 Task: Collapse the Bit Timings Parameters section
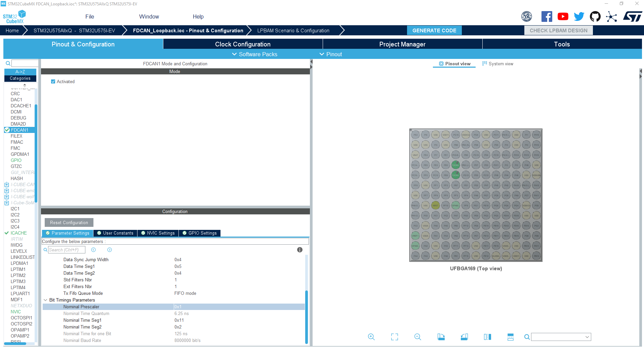(46, 300)
